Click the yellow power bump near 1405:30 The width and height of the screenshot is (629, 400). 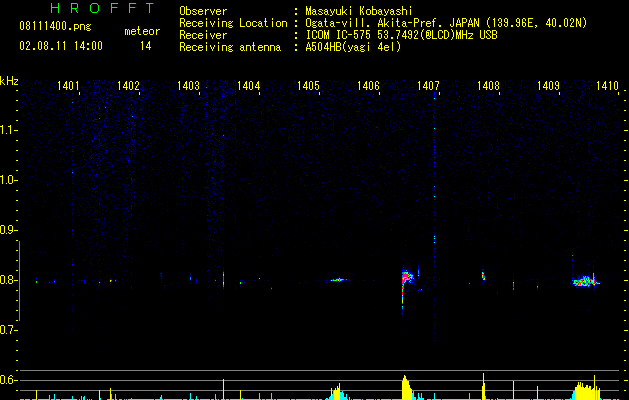pos(338,392)
